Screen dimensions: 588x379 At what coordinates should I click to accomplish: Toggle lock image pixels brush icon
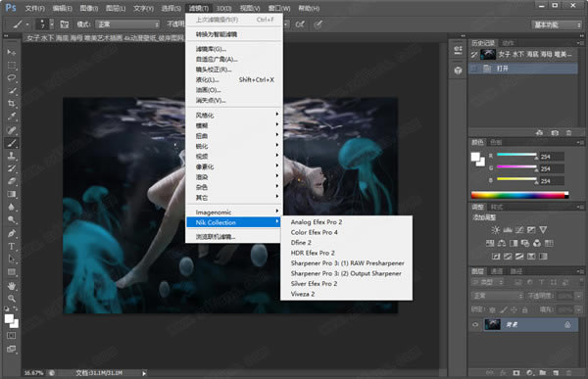pos(504,310)
